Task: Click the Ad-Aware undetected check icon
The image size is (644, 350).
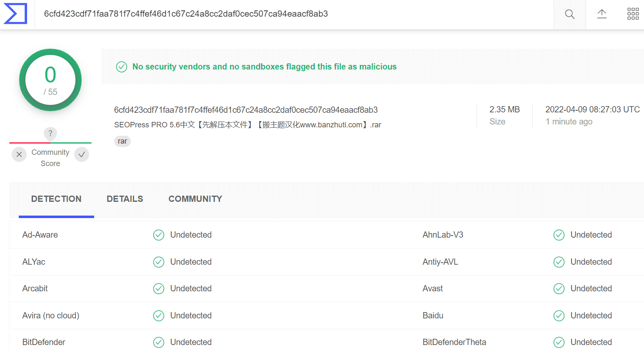Action: [159, 235]
